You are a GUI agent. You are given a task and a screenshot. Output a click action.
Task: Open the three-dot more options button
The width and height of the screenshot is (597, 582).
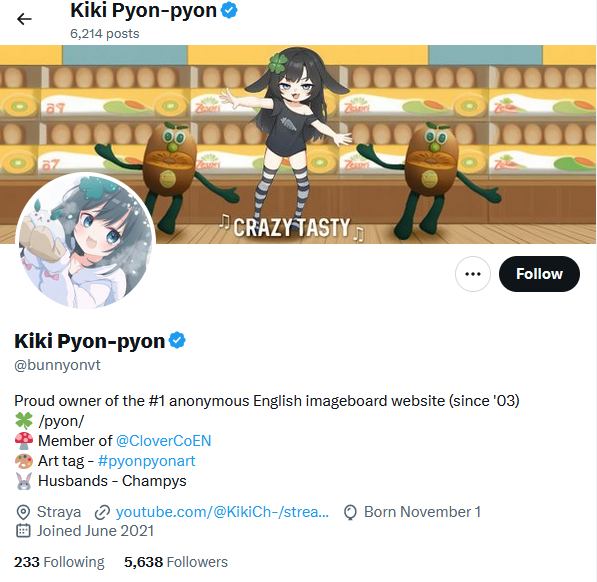[472, 274]
